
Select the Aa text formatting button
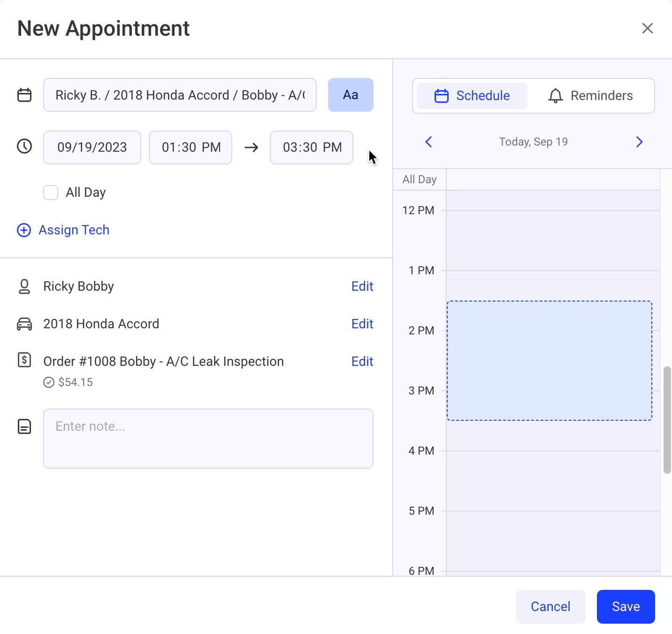351,95
